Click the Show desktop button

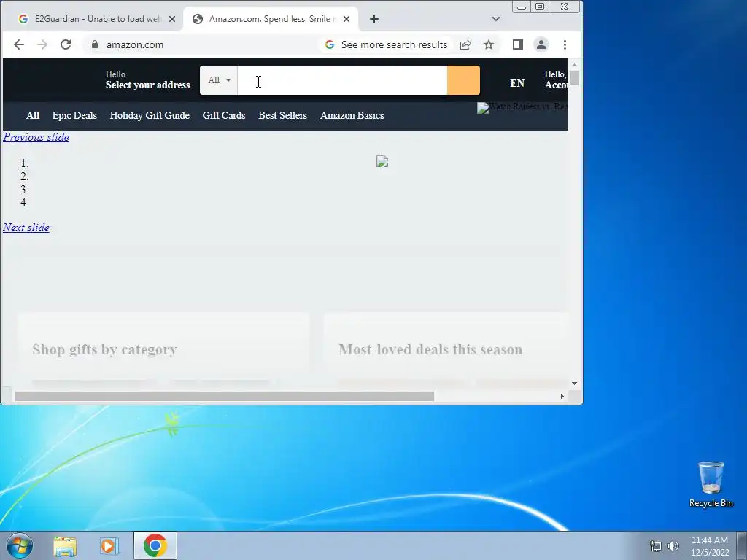742,546
